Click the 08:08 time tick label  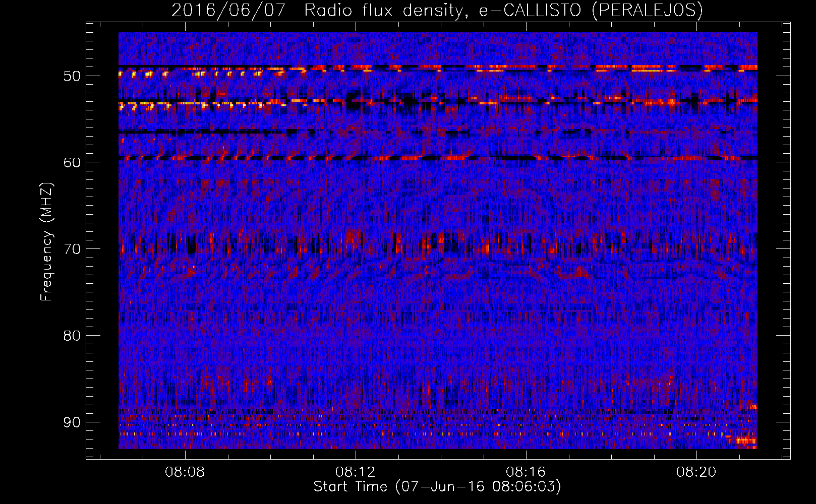click(x=185, y=472)
